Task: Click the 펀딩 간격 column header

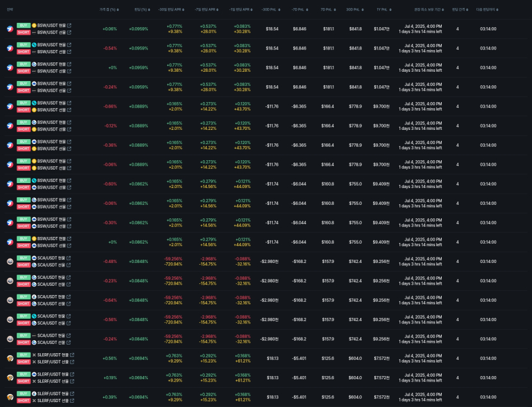Action: tap(458, 9)
